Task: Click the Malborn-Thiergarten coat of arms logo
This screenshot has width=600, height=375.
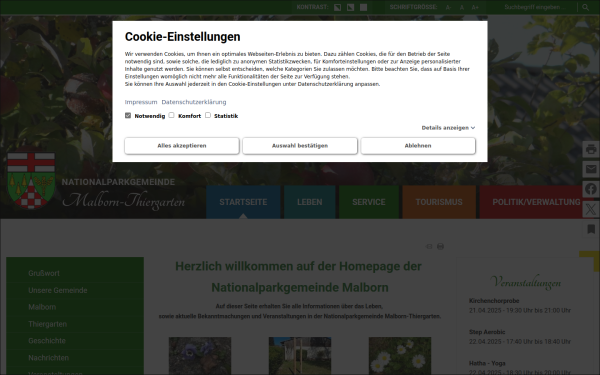Action: pos(31,180)
